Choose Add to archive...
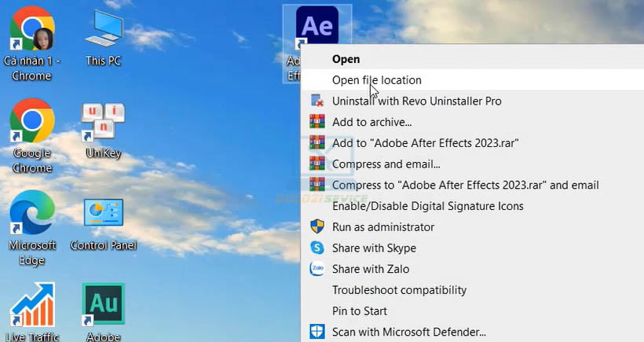This screenshot has height=342, width=644. point(472,122)
